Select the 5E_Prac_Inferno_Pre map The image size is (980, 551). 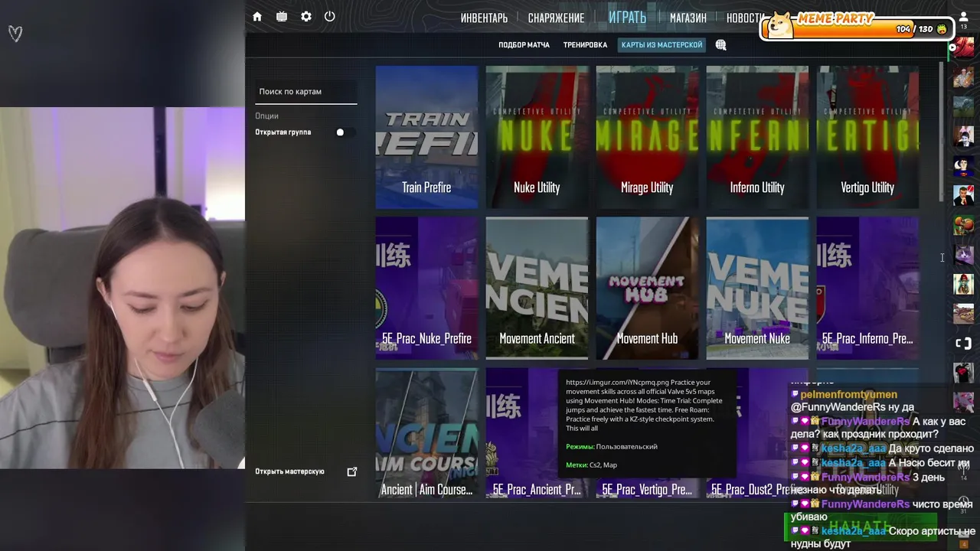(x=867, y=289)
